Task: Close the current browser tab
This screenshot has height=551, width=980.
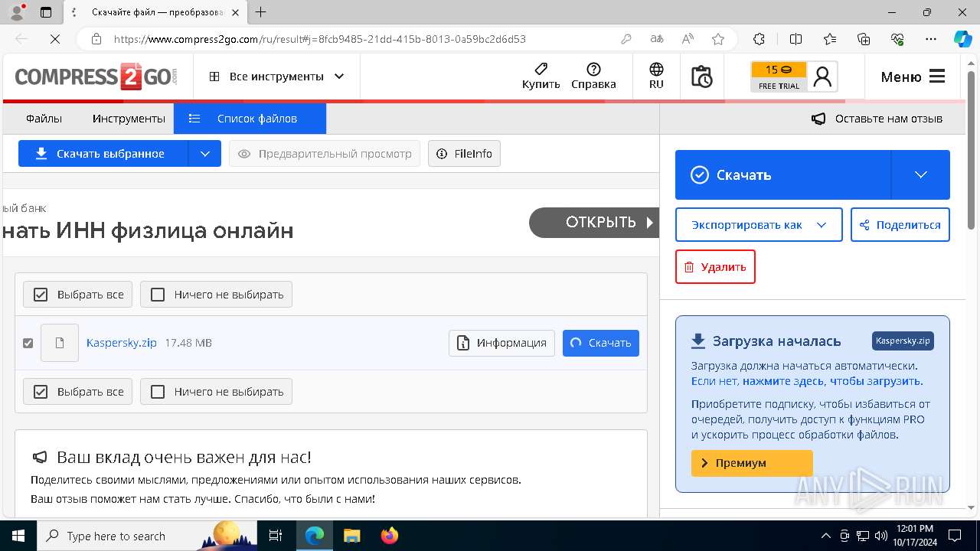Action: pos(236,12)
